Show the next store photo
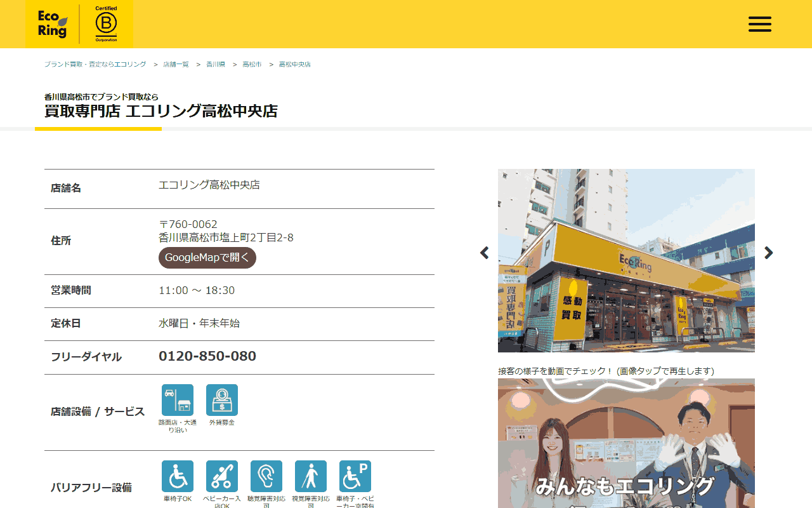This screenshot has width=812, height=508. pyautogui.click(x=768, y=253)
